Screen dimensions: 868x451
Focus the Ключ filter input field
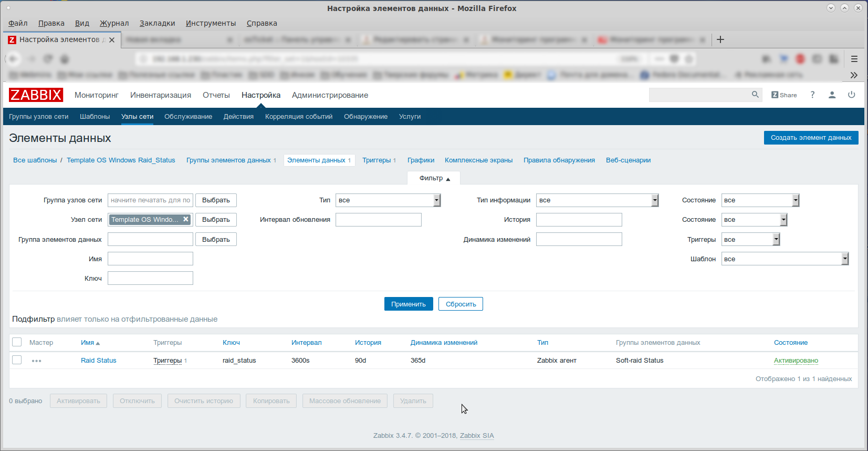point(150,278)
